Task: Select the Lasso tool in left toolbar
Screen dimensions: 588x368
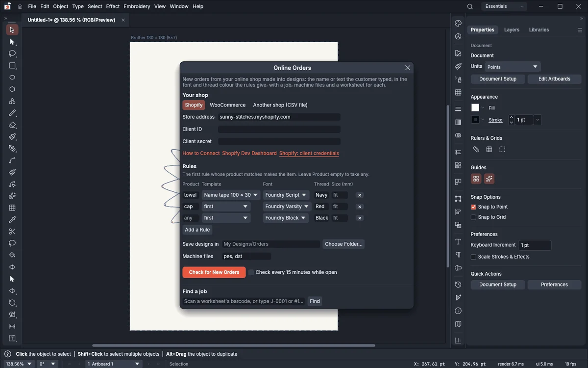Action: pyautogui.click(x=13, y=53)
